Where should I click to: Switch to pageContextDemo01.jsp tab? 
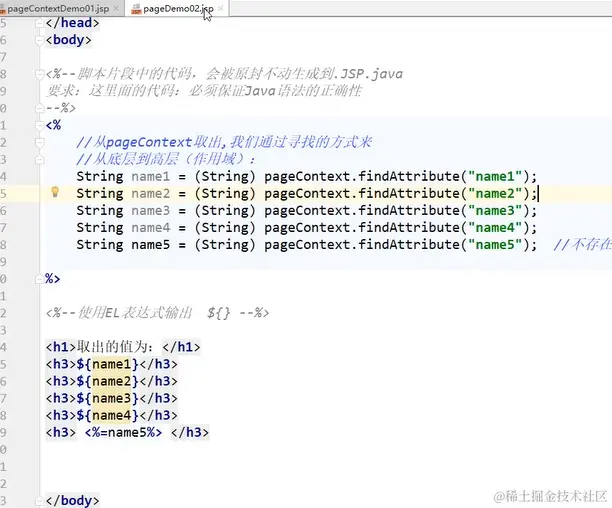point(59,9)
